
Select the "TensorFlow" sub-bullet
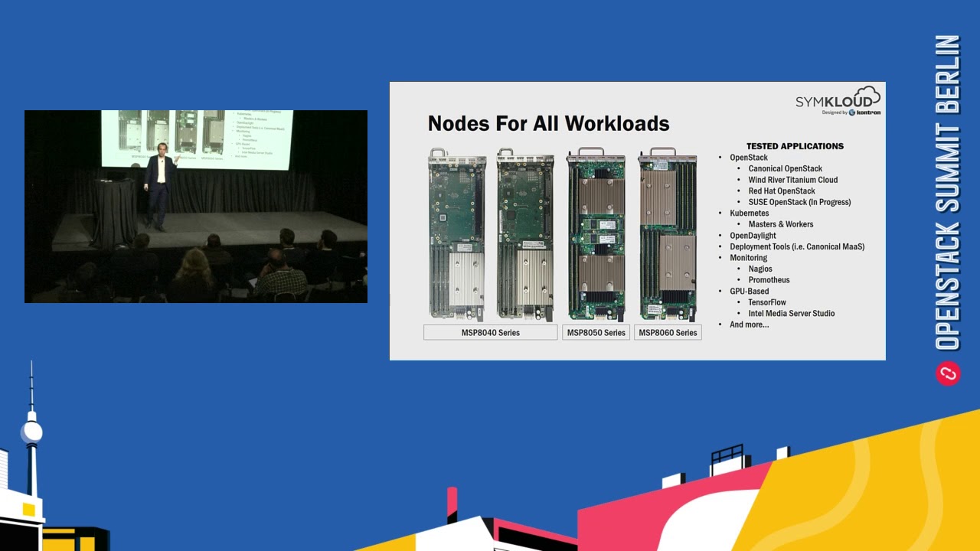tap(767, 302)
